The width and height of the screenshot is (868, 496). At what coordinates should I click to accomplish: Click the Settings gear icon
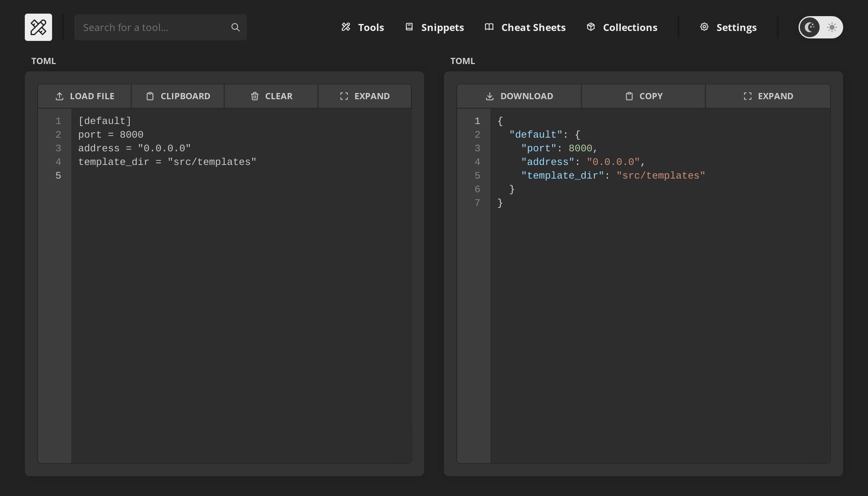coord(705,26)
